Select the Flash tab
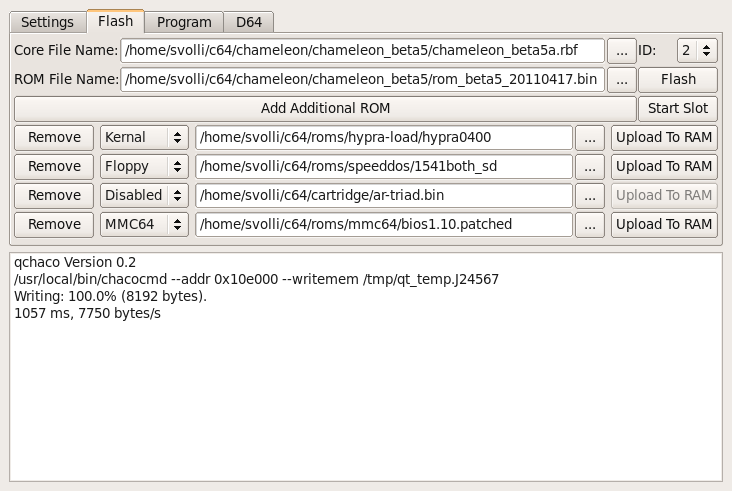 (x=115, y=21)
